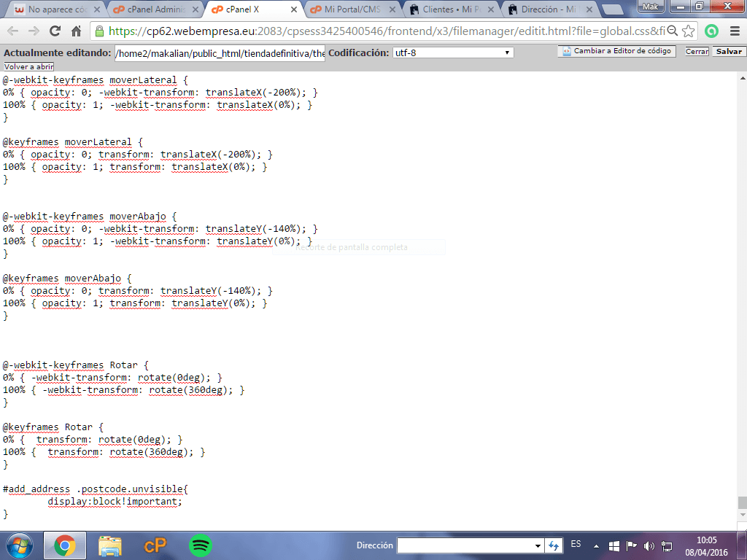Screen dimensions: 747x560
Task: Close the cPanel X tab
Action: [x=294, y=9]
